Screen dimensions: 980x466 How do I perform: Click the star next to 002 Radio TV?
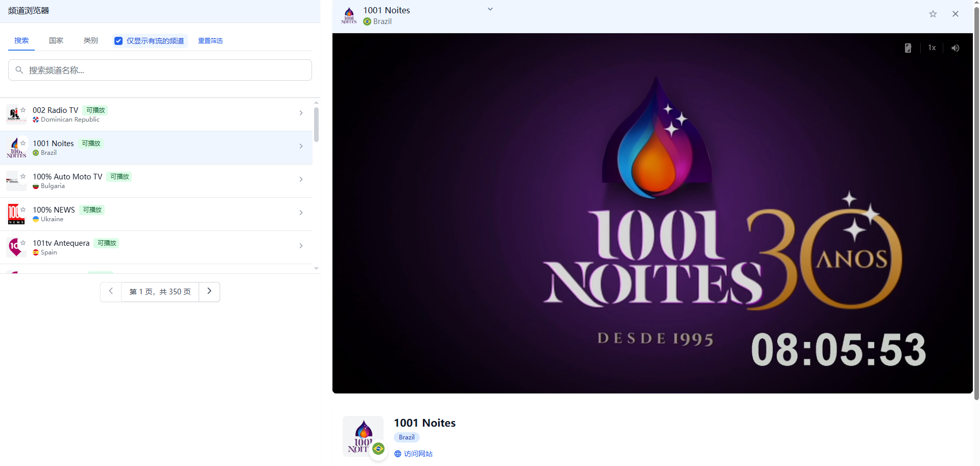23,110
